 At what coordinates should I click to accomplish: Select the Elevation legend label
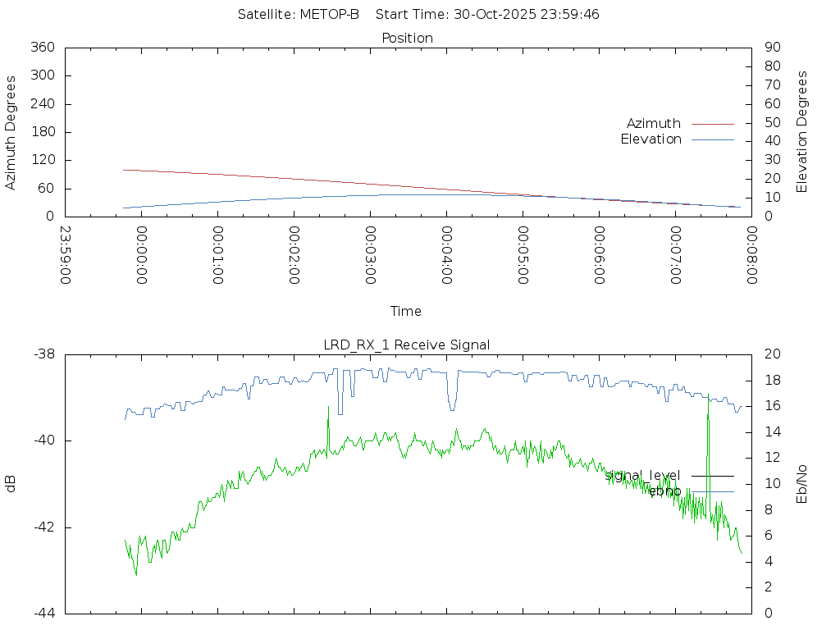[x=651, y=139]
